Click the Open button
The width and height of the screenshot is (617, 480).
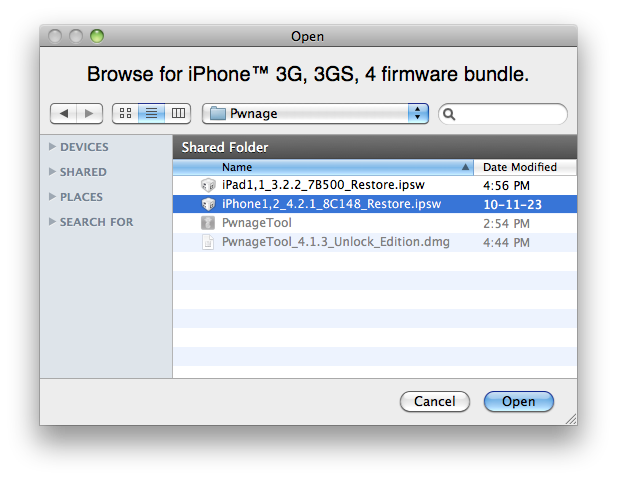tap(519, 401)
